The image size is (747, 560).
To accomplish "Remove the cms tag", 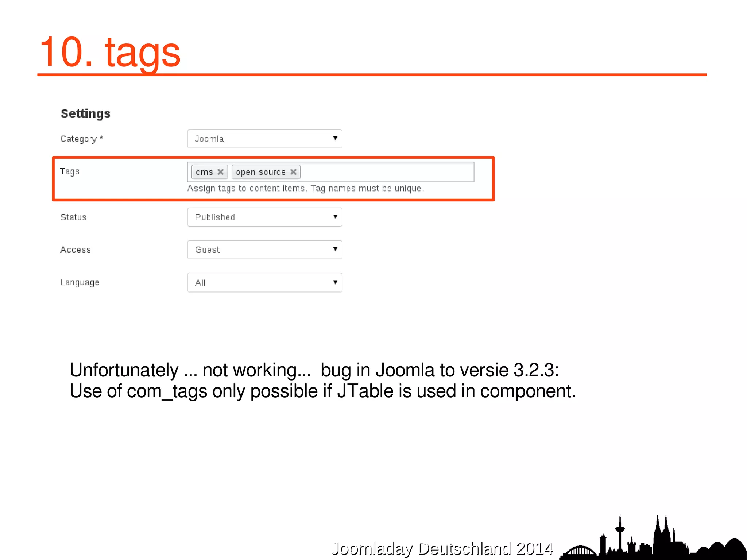I will tap(220, 172).
